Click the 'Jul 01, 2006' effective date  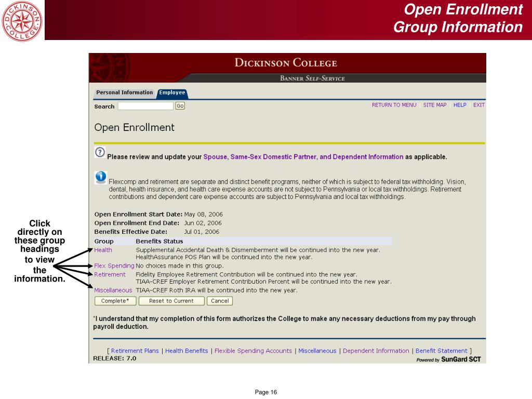[202, 232]
